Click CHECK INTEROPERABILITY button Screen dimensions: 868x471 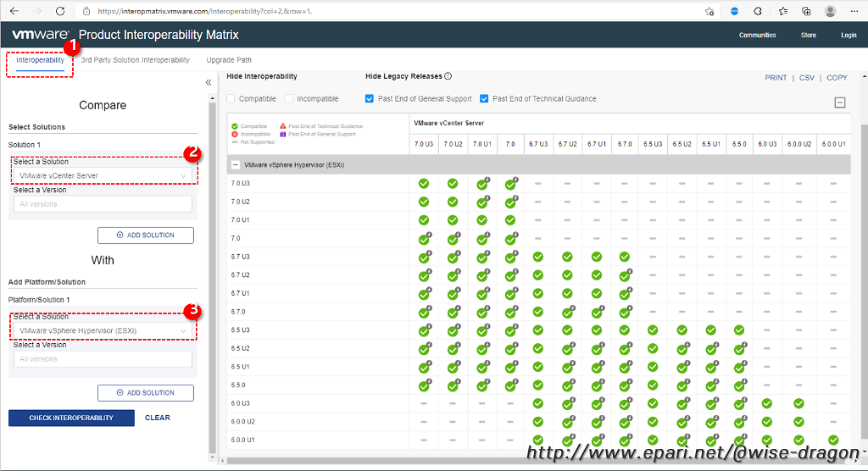pos(71,418)
